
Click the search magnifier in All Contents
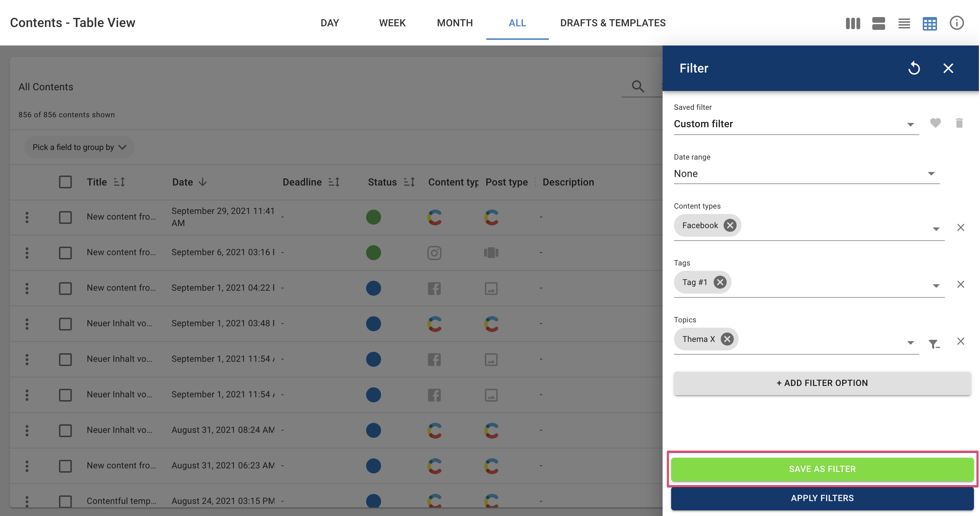click(x=638, y=86)
